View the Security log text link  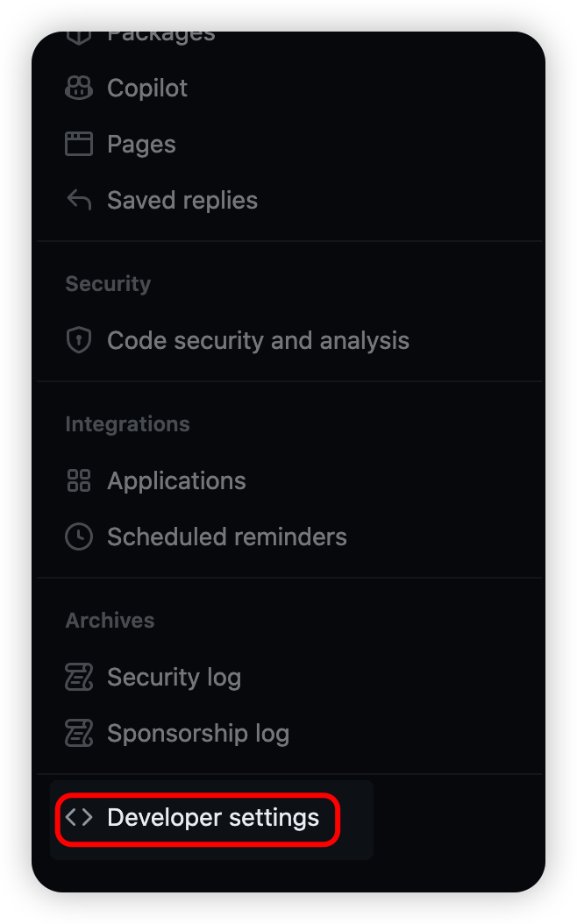click(174, 677)
